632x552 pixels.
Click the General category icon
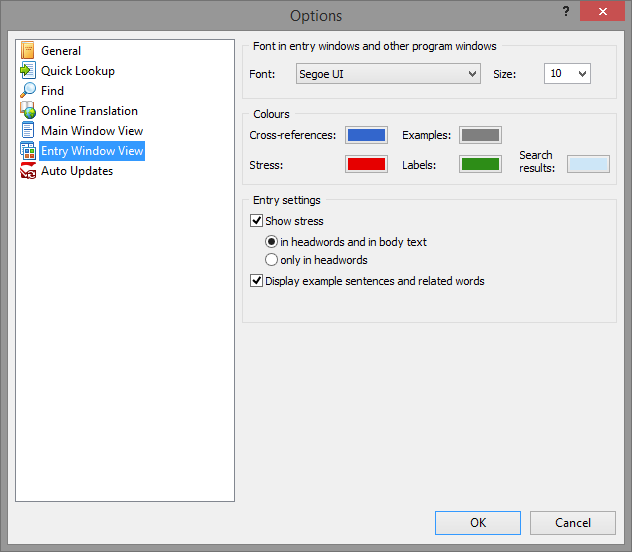pyautogui.click(x=28, y=51)
